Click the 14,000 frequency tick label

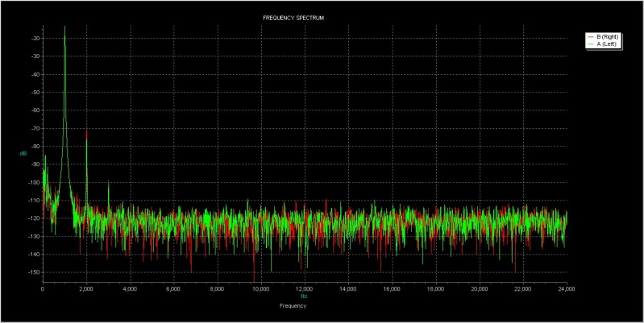(x=348, y=288)
